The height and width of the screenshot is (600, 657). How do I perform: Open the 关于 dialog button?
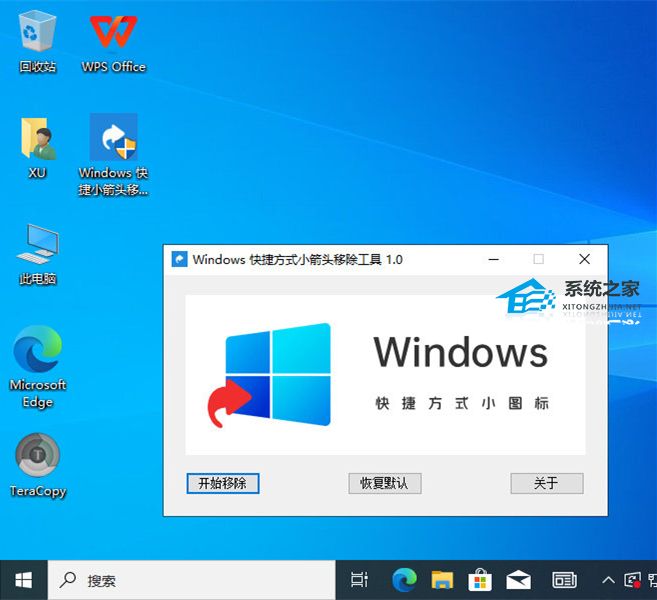[546, 483]
